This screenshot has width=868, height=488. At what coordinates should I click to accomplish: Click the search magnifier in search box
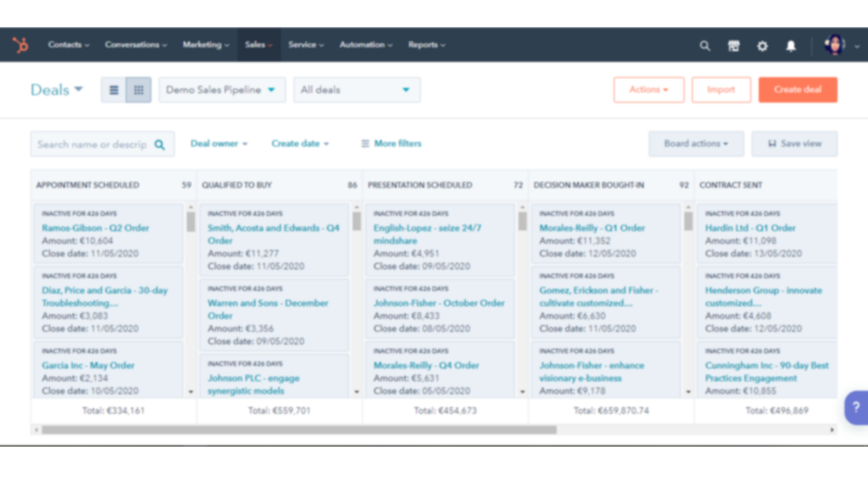point(159,144)
